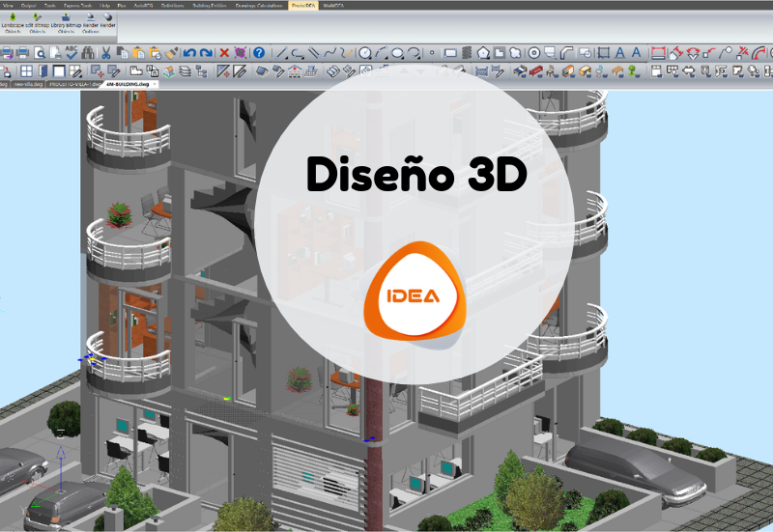This screenshot has width=773, height=532.
Task: Select the red Linear dimension tool
Action: pyautogui.click(x=658, y=53)
